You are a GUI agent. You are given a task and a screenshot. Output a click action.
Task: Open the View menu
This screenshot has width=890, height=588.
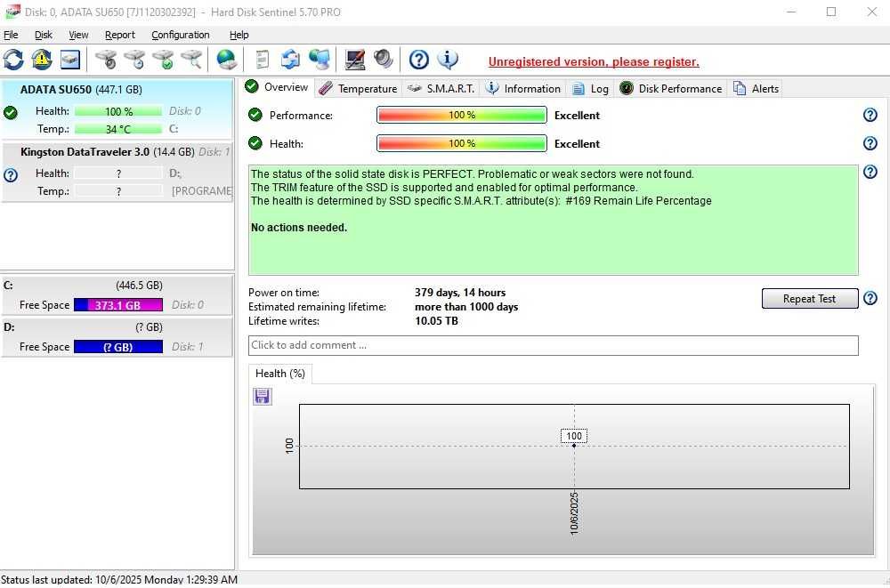(x=78, y=36)
